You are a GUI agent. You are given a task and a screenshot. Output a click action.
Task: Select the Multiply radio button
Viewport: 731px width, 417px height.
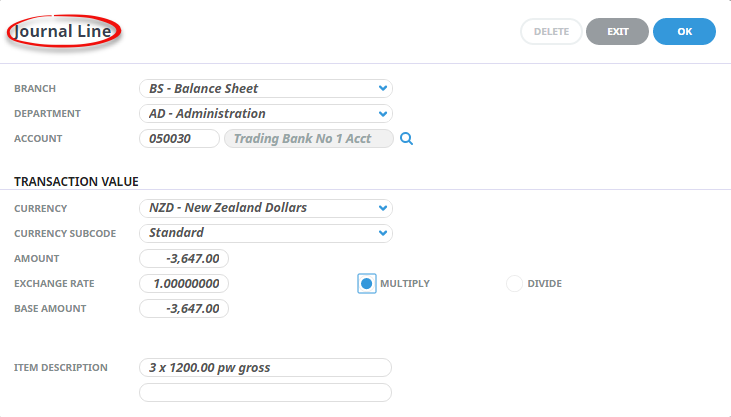366,284
